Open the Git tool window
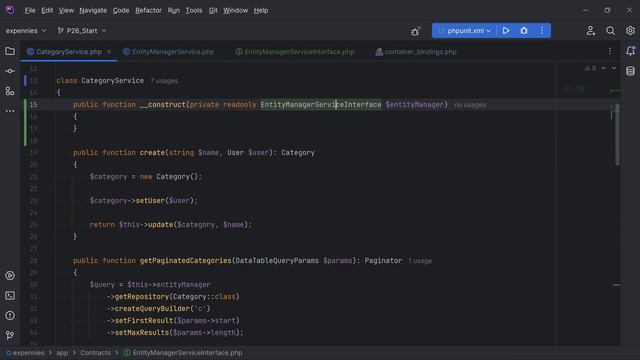 point(10,335)
